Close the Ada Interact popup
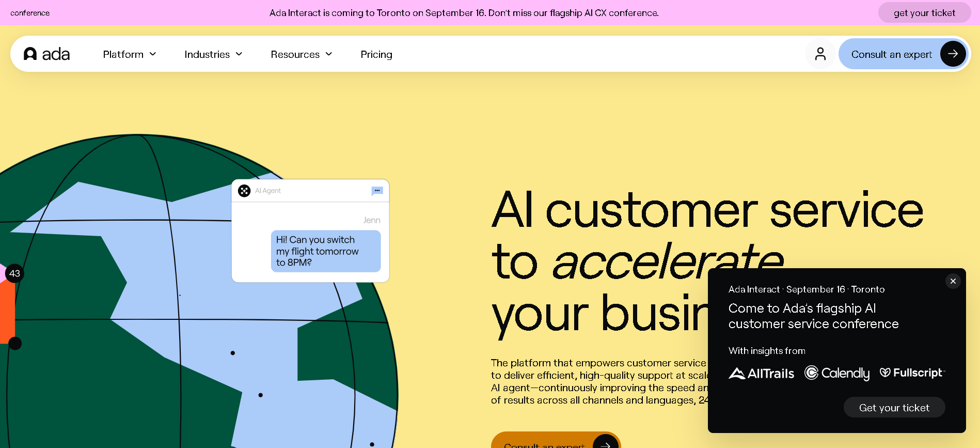 pos(953,281)
